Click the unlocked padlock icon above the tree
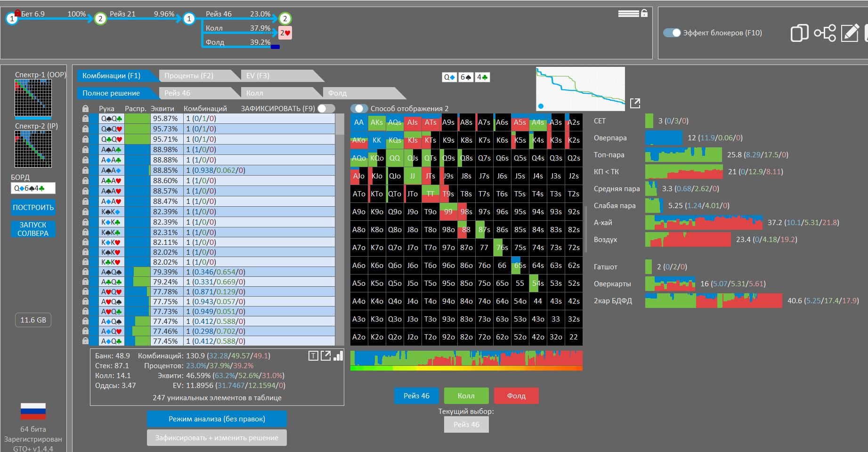The width and height of the screenshot is (868, 452). tap(644, 13)
